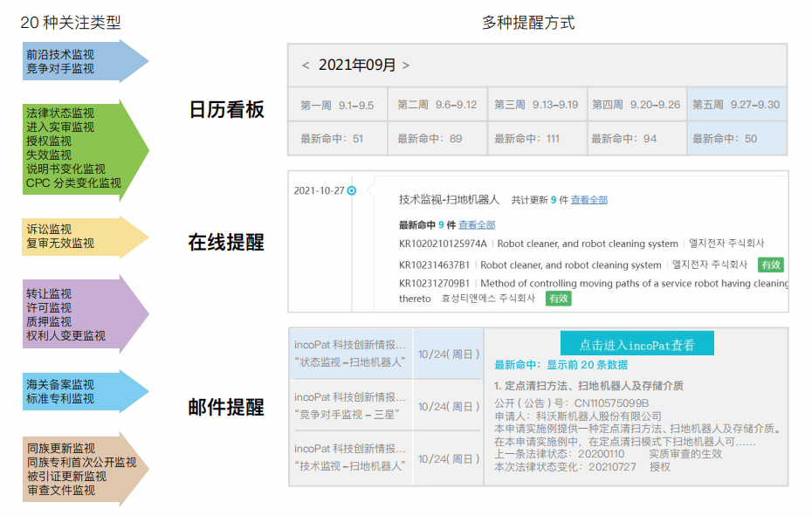This screenshot has width=812, height=516.
Task: Click 有效 badge on KR102314637B1 row
Action: (771, 265)
